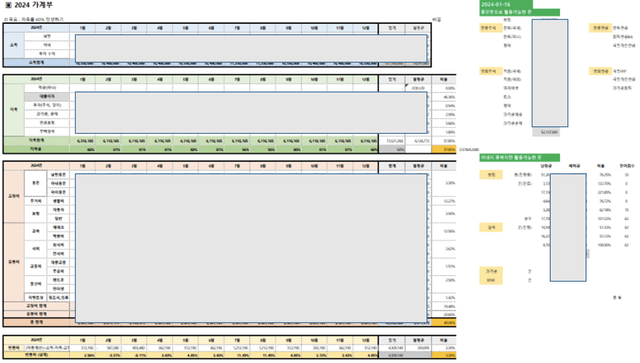640x363 pixels.
Task: Select the green 2024-01-16 date cell
Action: pos(506,4)
